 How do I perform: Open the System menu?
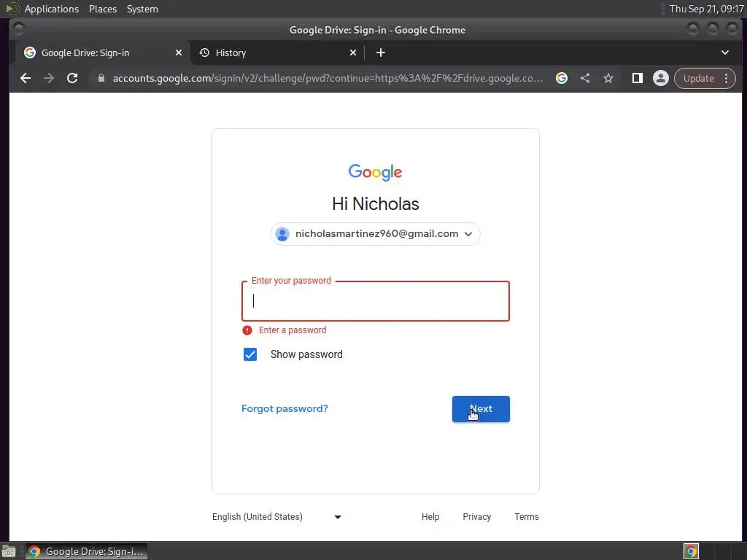coord(142,9)
